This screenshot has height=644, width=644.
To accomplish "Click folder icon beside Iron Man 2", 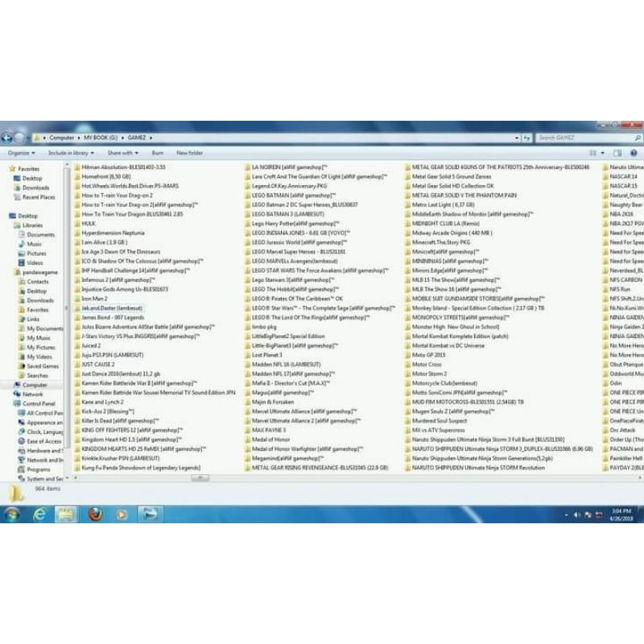I will click(x=77, y=299).
